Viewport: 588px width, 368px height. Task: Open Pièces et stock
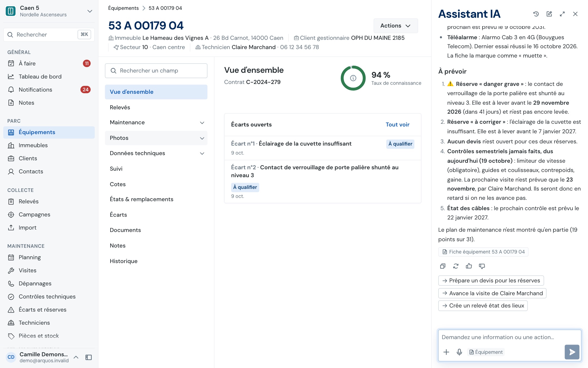49,336
